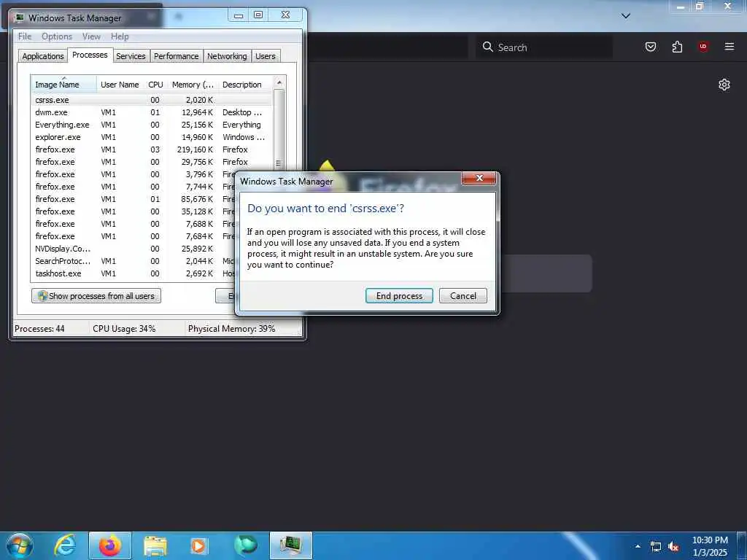The width and height of the screenshot is (747, 560).
Task: Open the Options menu in Task Manager
Action: pyautogui.click(x=57, y=36)
